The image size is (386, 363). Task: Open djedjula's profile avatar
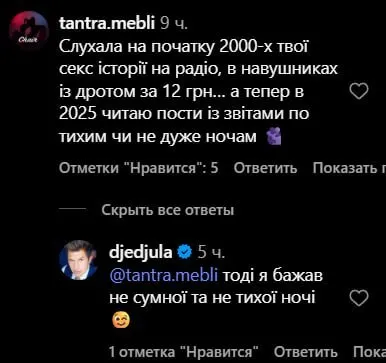78,260
